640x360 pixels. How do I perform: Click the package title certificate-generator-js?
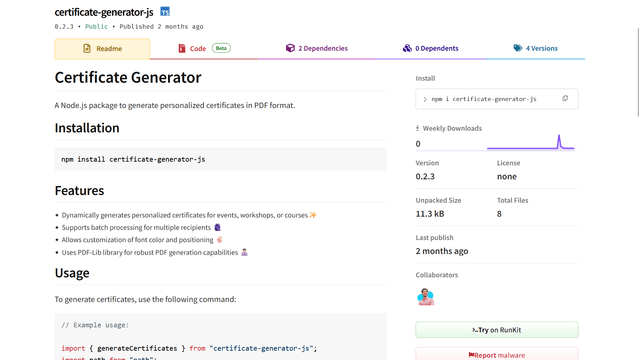(x=104, y=12)
